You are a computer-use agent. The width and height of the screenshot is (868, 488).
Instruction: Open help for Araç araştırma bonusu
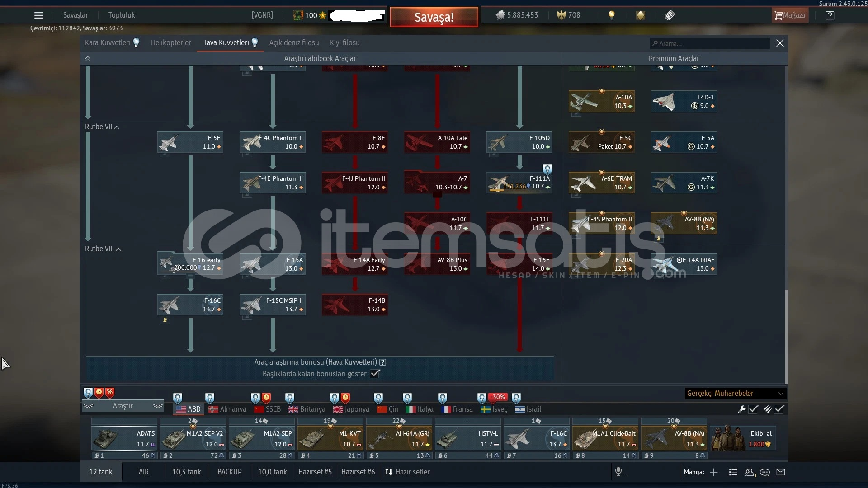tap(383, 362)
